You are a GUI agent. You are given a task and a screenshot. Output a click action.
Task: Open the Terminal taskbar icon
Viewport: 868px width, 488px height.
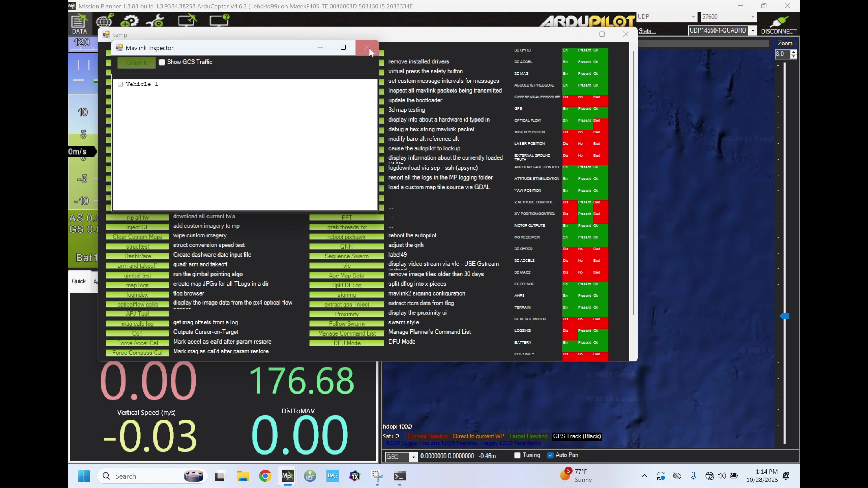tap(399, 476)
